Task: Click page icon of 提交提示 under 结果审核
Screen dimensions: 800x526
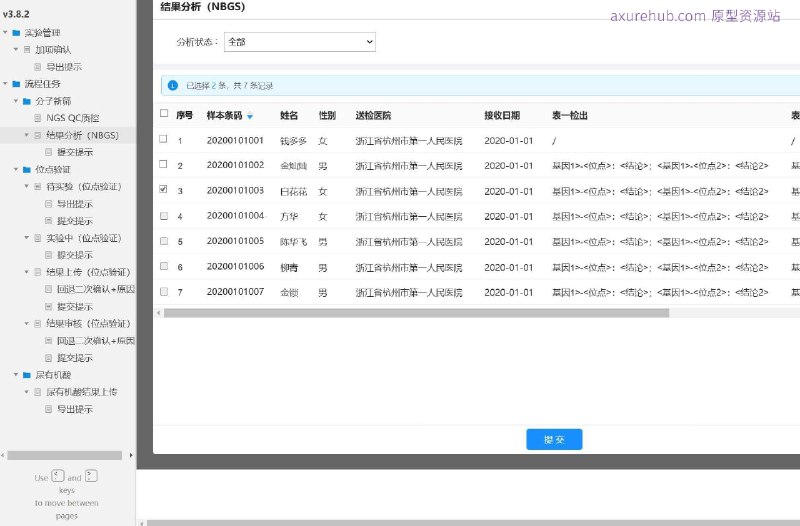Action: click(x=48, y=358)
